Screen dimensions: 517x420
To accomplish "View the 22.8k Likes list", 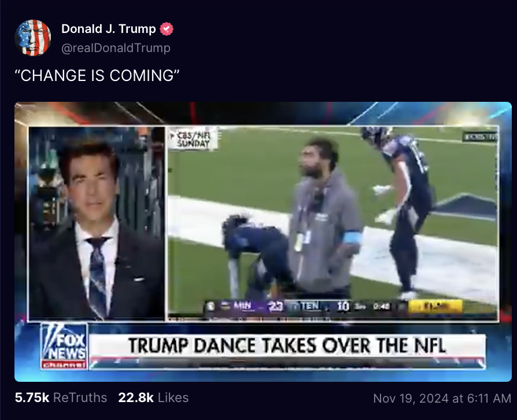I will click(153, 397).
